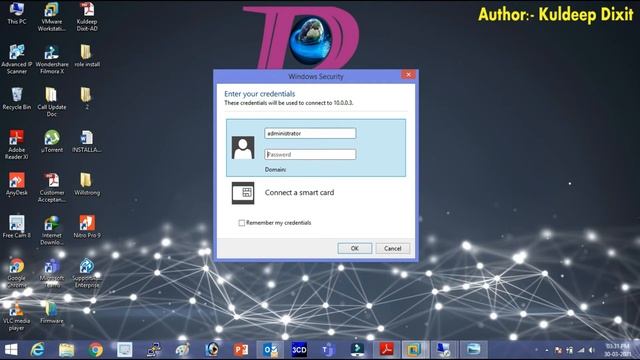Click the Paint icon in the taskbar
640x360 pixels.
pyautogui.click(x=183, y=350)
